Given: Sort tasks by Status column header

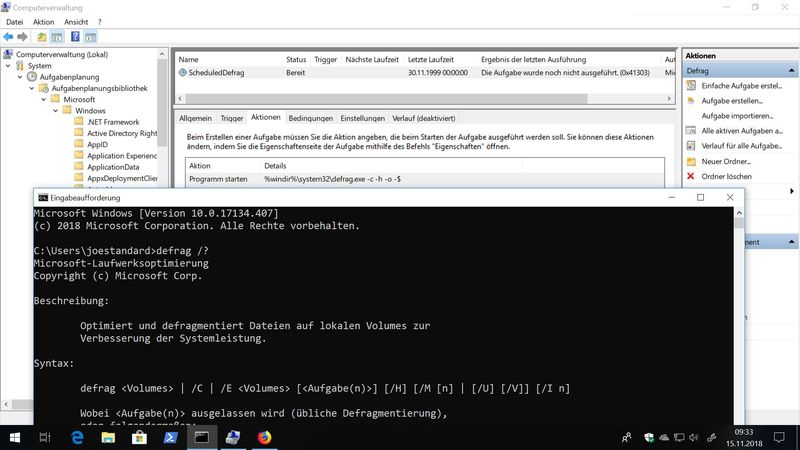Looking at the screenshot, I should coord(296,59).
